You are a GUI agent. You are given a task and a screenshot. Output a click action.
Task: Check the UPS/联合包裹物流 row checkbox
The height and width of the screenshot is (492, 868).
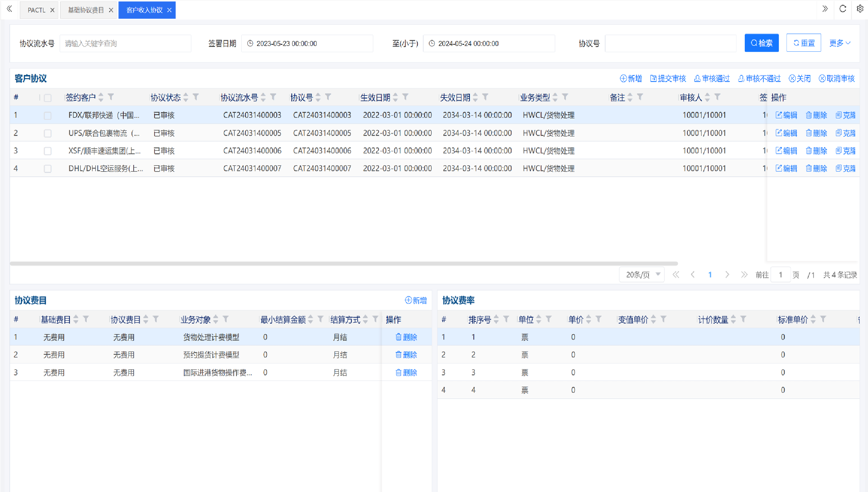48,133
